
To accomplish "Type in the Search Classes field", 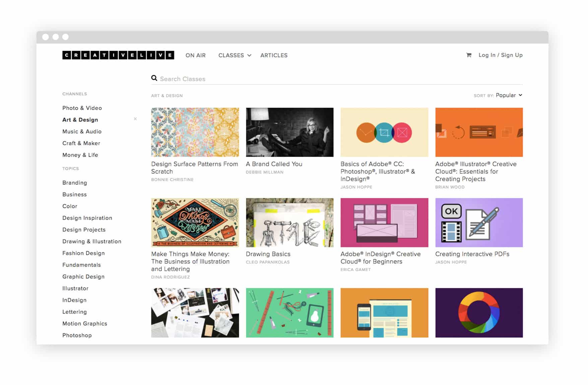I will (335, 79).
